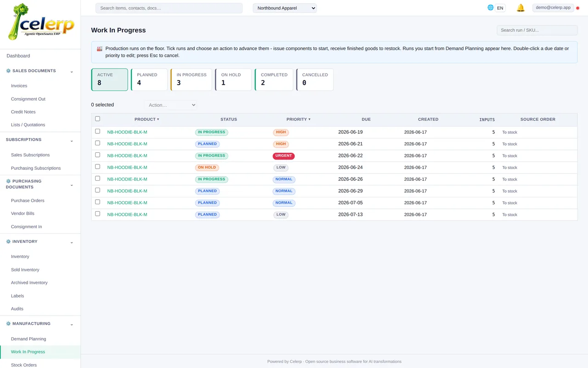Click the globe language icon
Viewport: 588px width, 368px height.
[491, 7]
